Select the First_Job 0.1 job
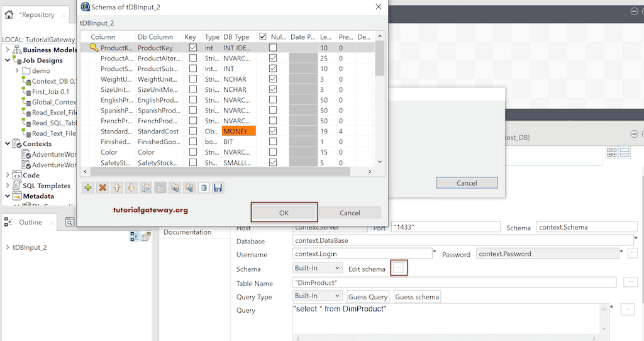The width and height of the screenshot is (644, 341). 50,92
